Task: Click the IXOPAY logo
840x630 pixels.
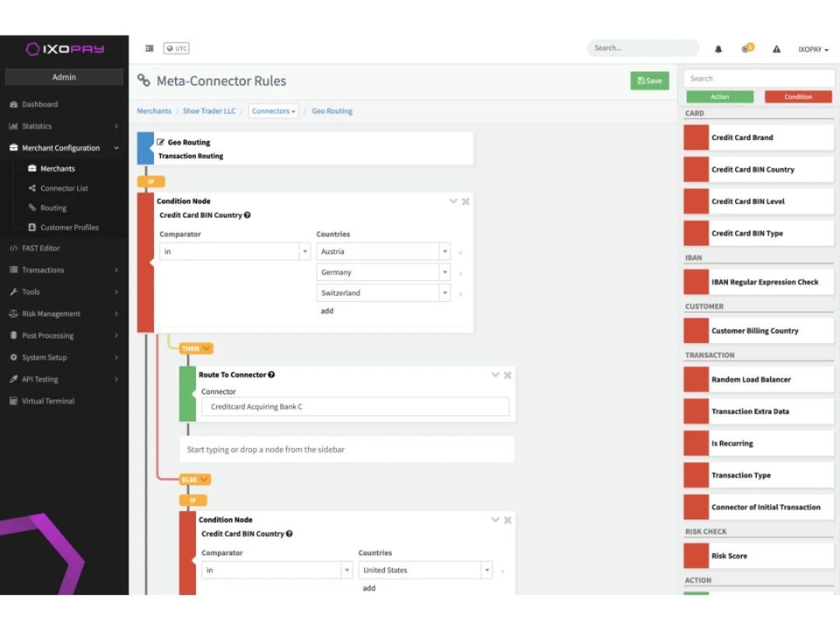Action: [64, 49]
